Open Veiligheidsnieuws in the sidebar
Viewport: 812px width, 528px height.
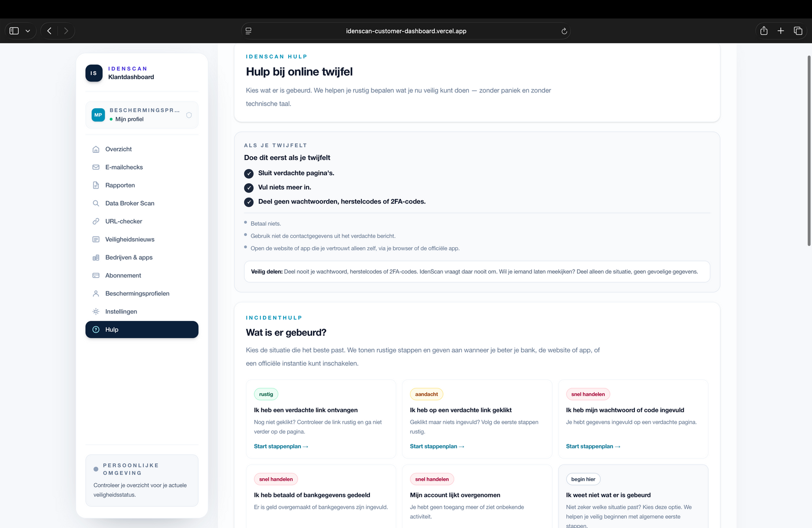click(x=142, y=239)
